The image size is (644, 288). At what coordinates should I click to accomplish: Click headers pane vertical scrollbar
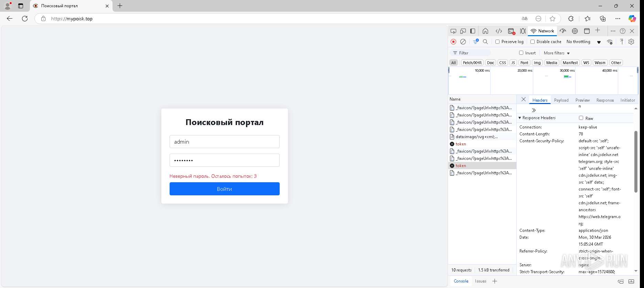[x=636, y=162]
